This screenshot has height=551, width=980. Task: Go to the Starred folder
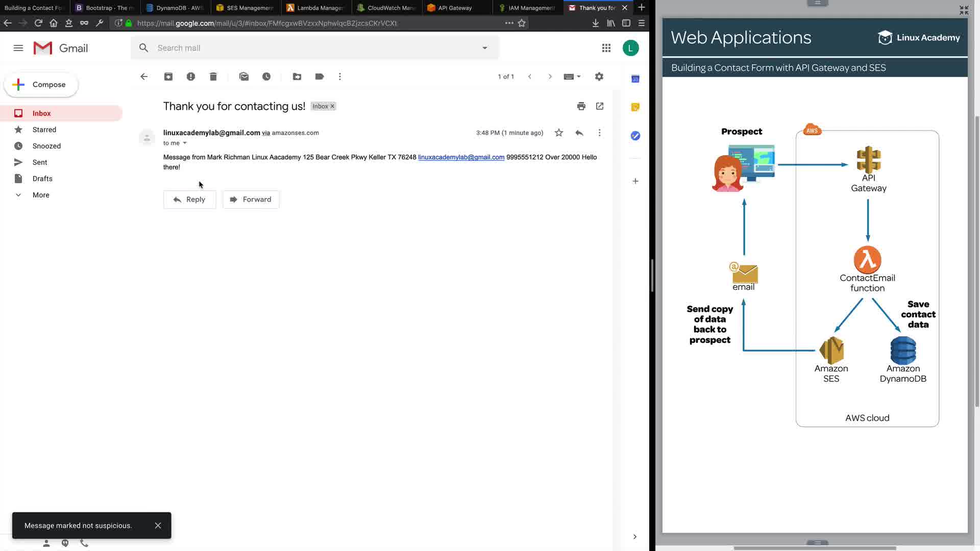44,130
